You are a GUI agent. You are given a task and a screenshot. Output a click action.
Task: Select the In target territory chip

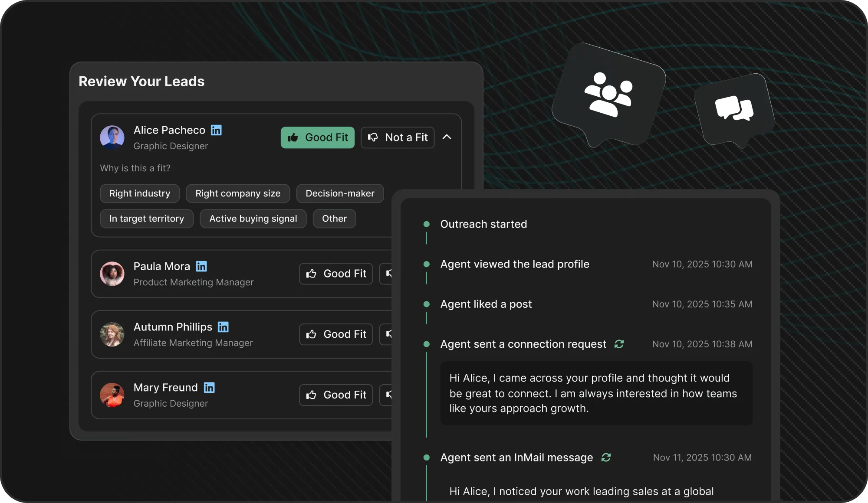pyautogui.click(x=147, y=219)
